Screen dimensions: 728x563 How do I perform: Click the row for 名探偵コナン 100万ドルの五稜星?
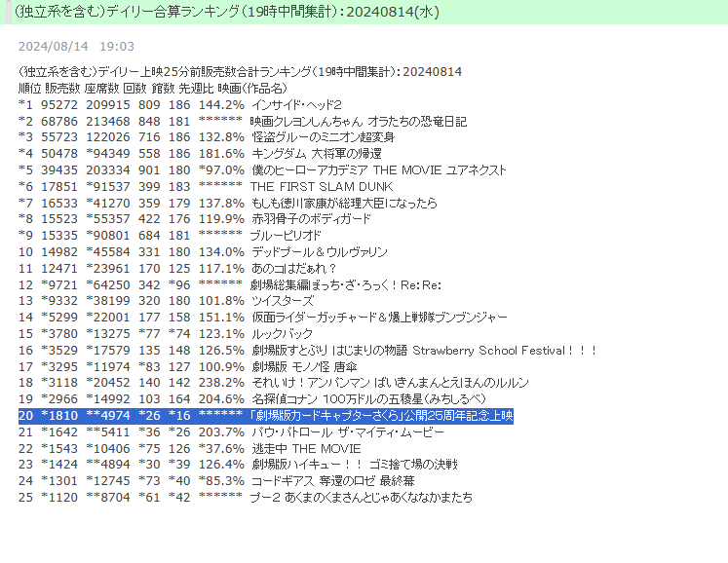tap(252, 399)
